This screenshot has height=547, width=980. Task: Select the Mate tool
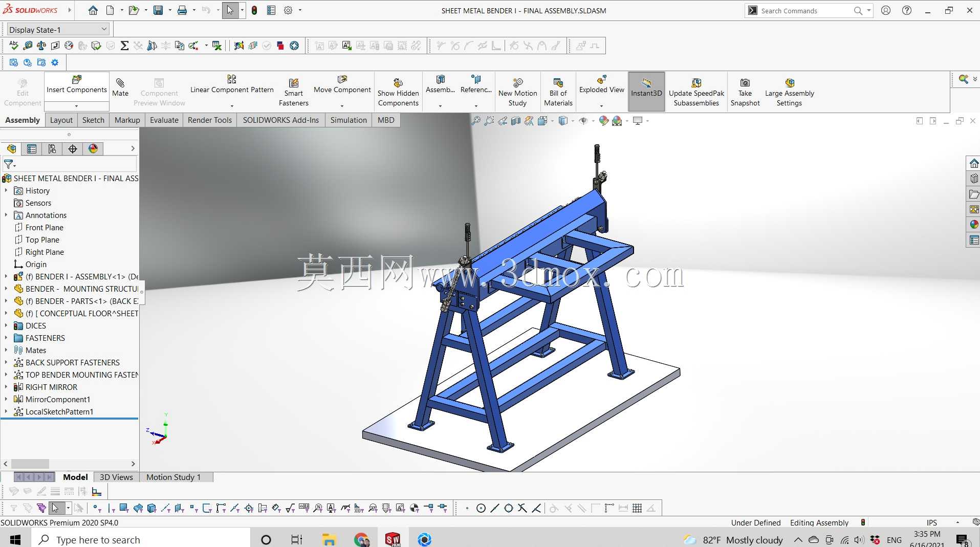tap(120, 87)
